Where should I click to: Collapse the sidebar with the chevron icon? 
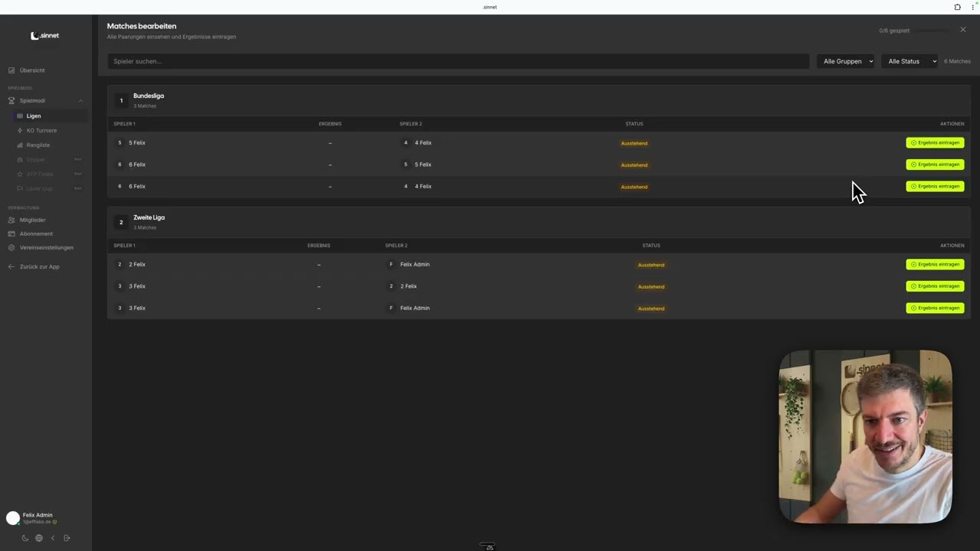[x=53, y=538]
